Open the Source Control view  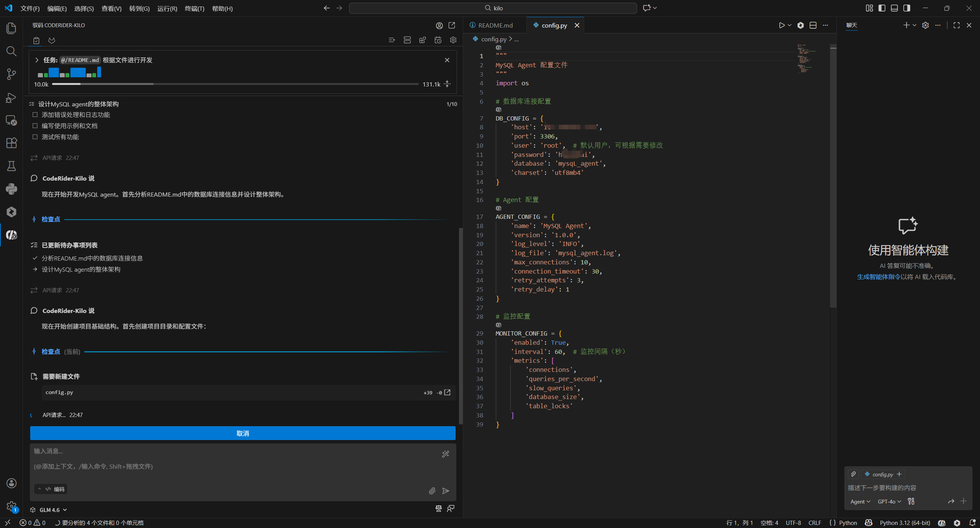(x=11, y=74)
